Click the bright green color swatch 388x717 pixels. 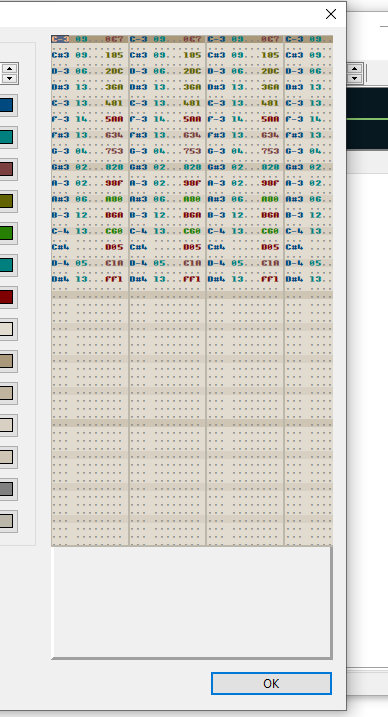pos(6,233)
